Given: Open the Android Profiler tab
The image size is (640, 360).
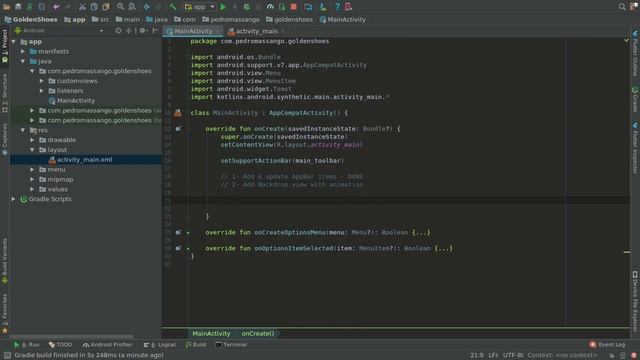Looking at the screenshot, I should click(x=107, y=345).
